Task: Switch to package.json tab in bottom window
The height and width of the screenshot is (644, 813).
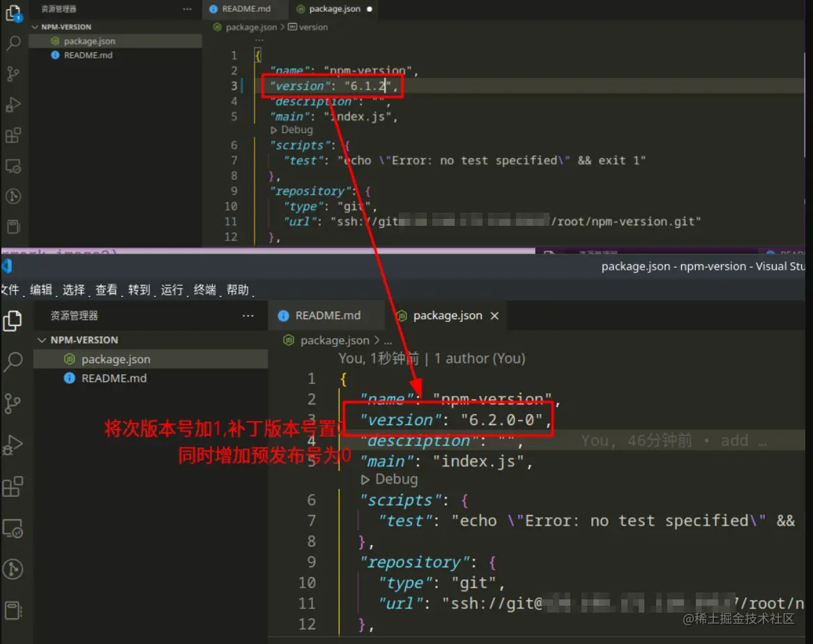Action: click(x=446, y=316)
